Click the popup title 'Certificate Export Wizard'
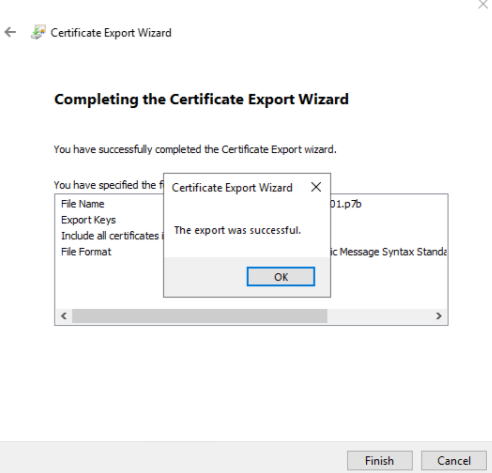This screenshot has width=492, height=473. (232, 188)
